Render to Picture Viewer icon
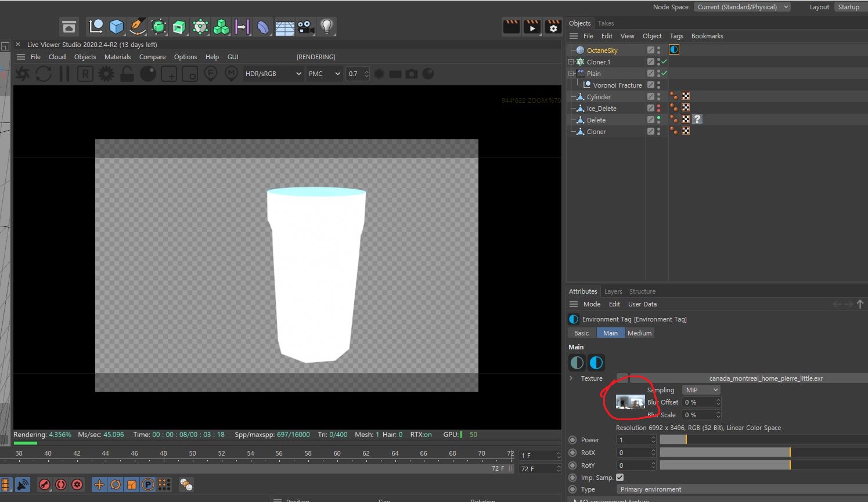The width and height of the screenshot is (868, 502). click(532, 27)
